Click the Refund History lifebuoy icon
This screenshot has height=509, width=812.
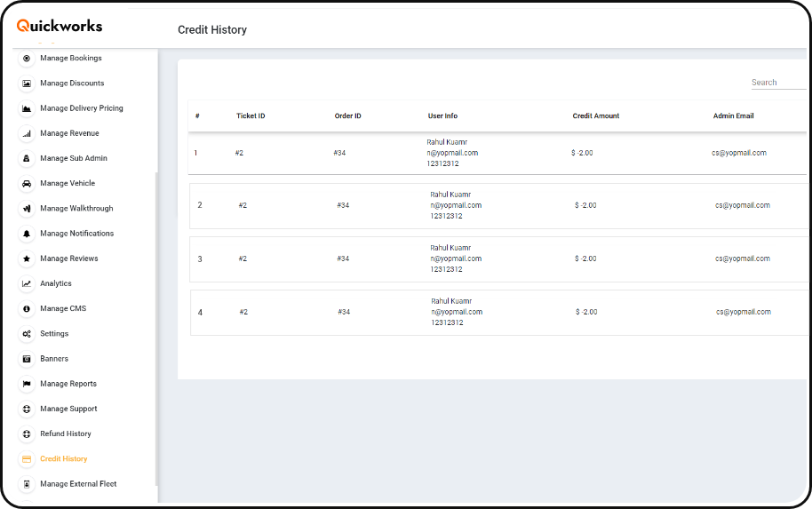[27, 433]
